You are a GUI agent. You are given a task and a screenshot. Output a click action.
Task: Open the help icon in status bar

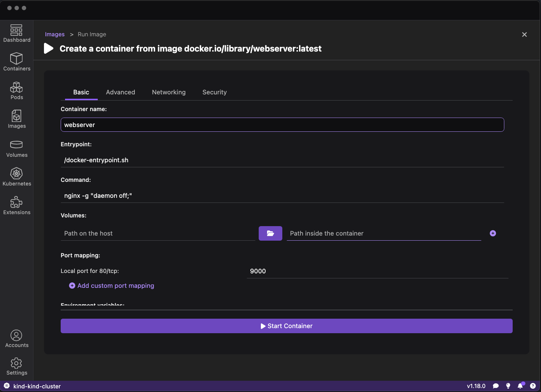[x=533, y=386]
